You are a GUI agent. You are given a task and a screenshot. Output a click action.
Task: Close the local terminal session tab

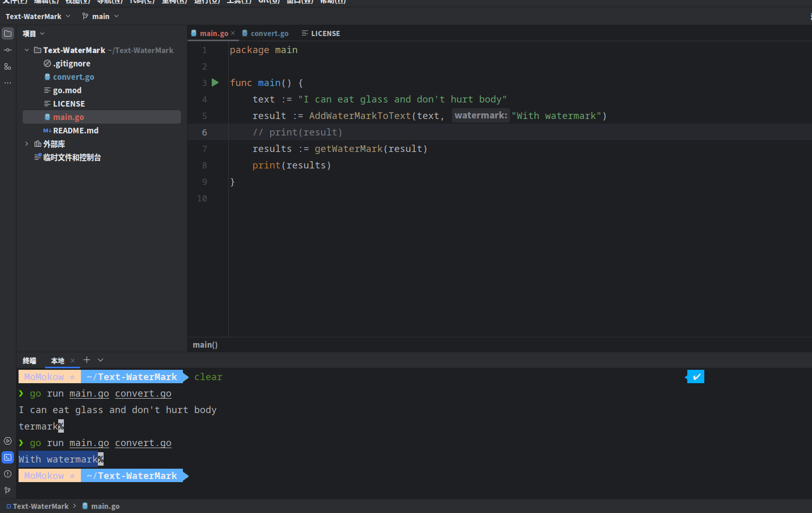coord(73,361)
